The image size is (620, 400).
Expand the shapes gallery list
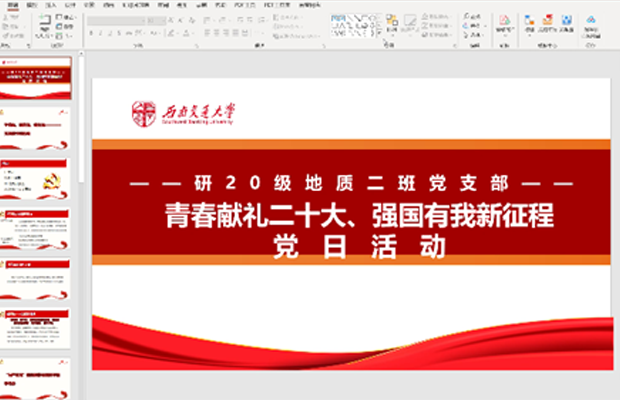pos(377,33)
